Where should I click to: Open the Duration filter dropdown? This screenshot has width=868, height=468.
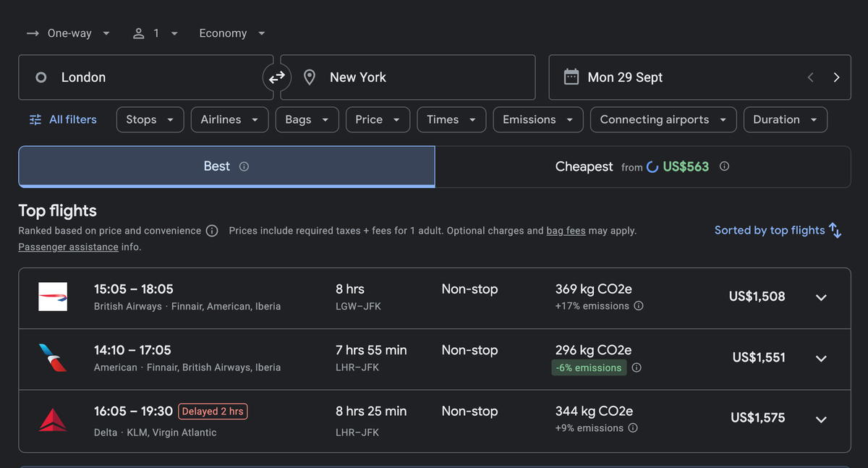tap(786, 120)
